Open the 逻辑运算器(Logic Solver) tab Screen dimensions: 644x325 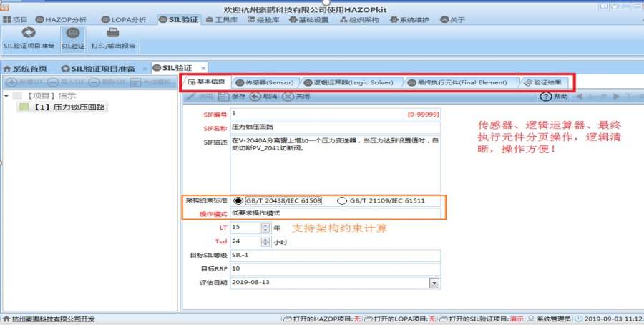pyautogui.click(x=348, y=82)
